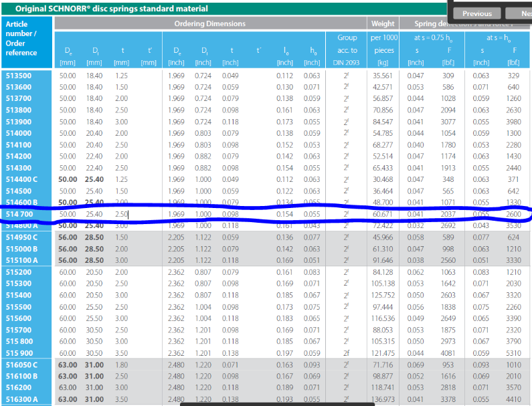The width and height of the screenshot is (532, 406).
Task: Select article number 514400 C
Action: [21, 179]
